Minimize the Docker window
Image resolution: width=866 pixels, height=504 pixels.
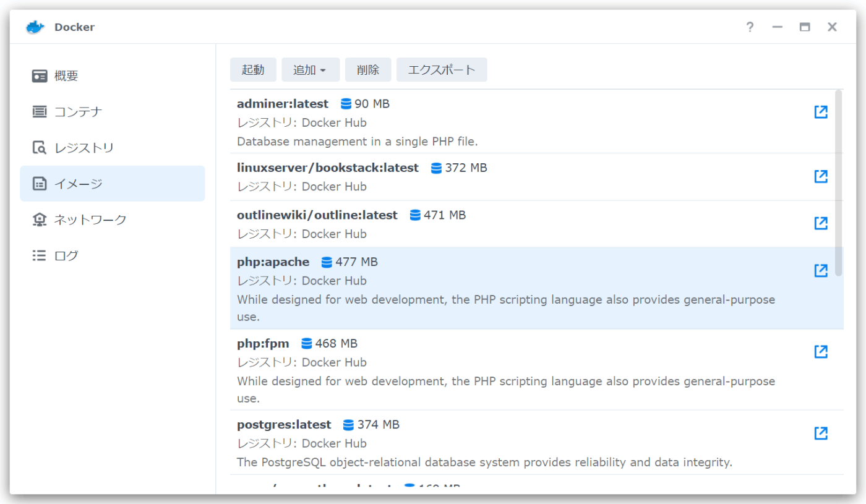click(x=778, y=27)
